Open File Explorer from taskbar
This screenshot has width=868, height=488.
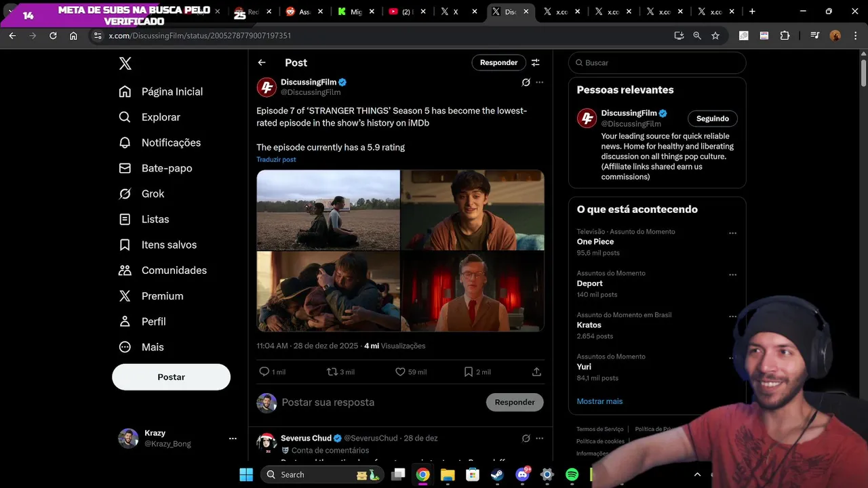click(x=448, y=474)
